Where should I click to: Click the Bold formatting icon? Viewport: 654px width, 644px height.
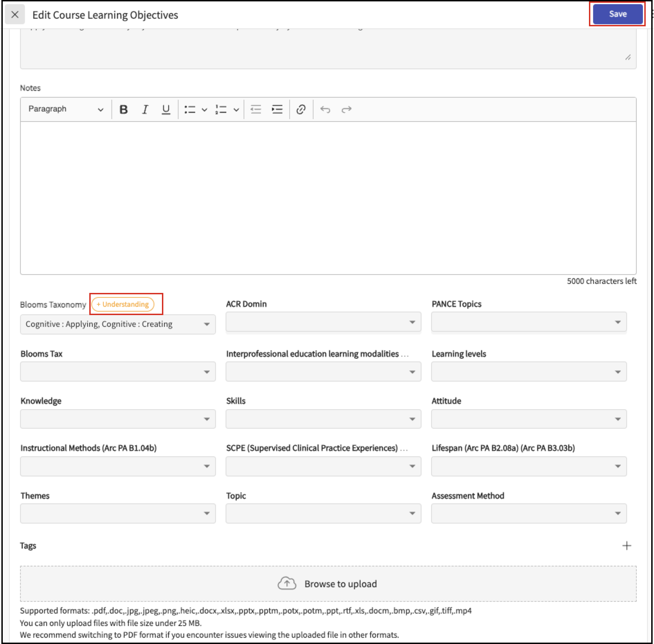tap(124, 109)
